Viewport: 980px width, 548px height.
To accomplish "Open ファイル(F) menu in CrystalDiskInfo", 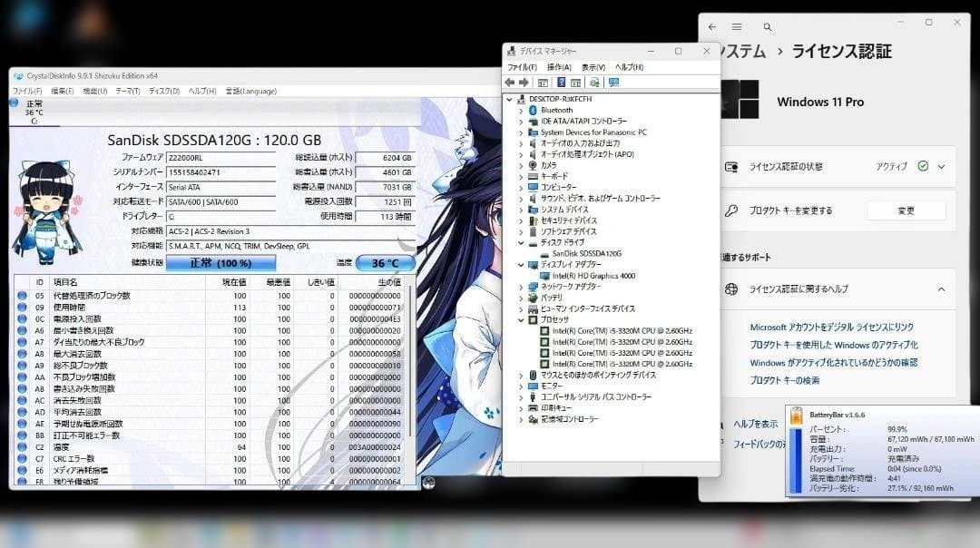I will pyautogui.click(x=27, y=92).
